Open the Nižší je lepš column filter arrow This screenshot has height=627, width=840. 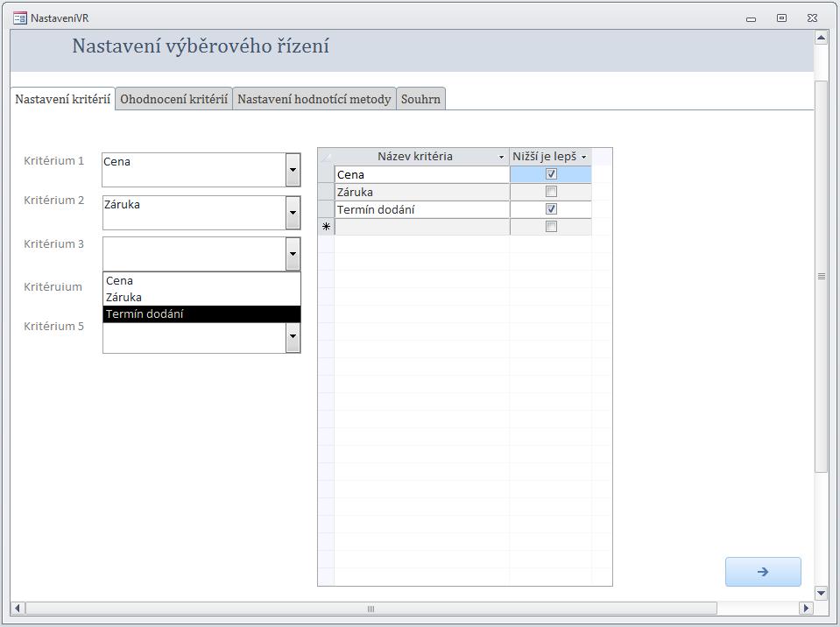pos(584,157)
